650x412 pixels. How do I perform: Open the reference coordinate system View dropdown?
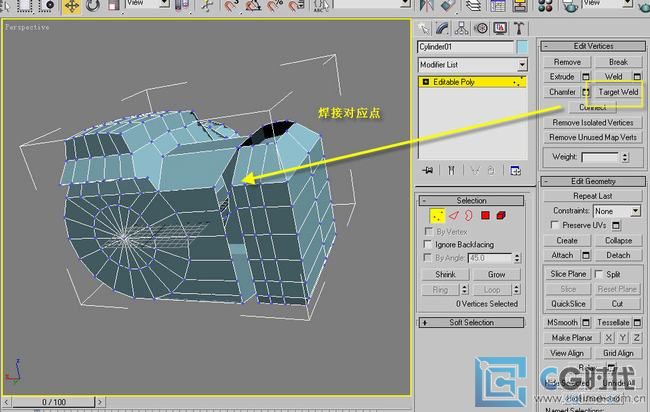click(x=148, y=4)
